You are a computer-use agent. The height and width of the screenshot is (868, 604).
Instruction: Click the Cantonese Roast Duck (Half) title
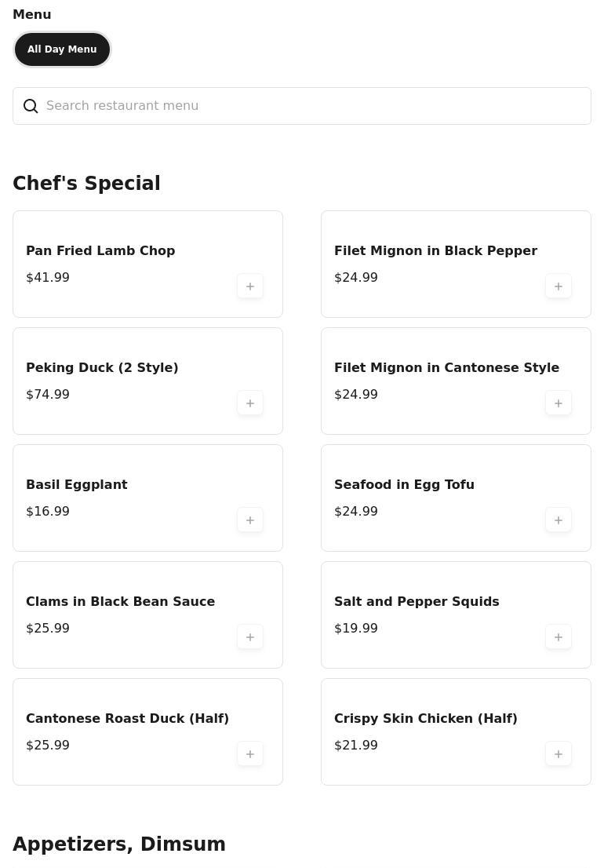127,719
